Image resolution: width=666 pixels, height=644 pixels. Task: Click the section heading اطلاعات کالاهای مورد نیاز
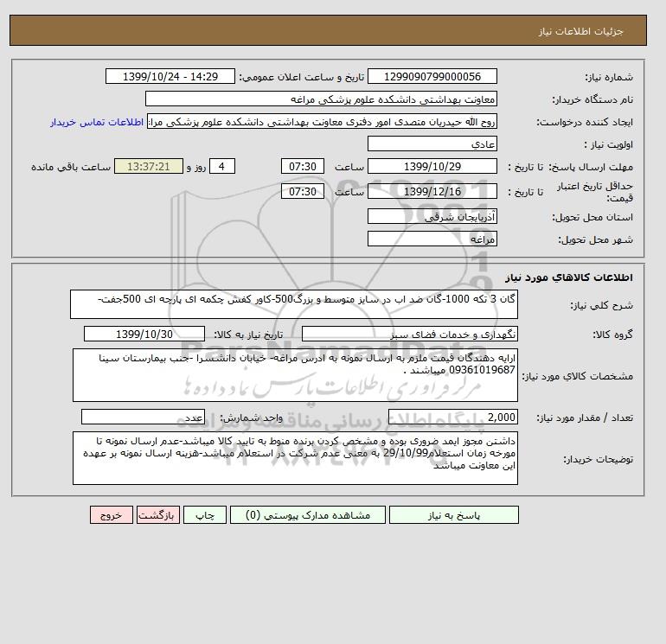coord(569,277)
